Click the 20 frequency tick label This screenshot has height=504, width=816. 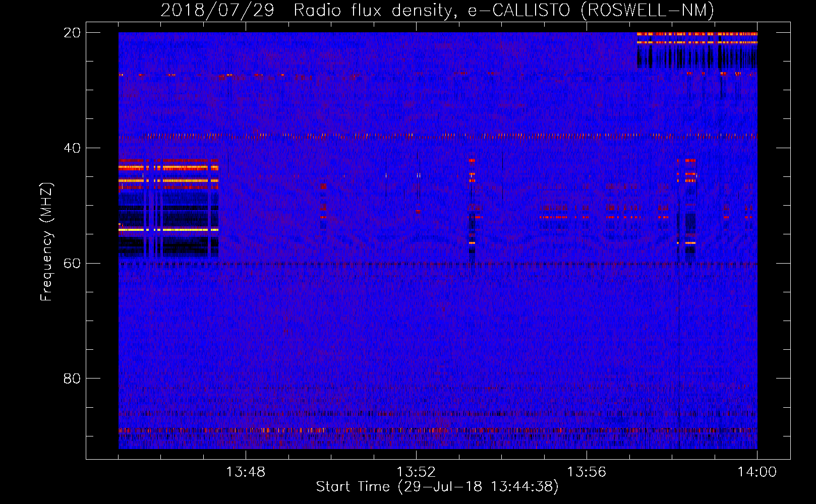point(72,33)
